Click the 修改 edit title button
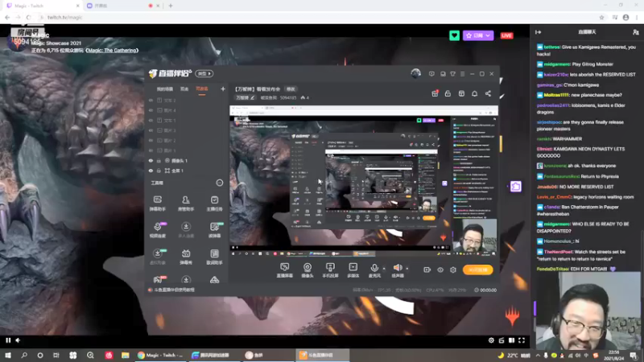The image size is (644, 362). click(291, 89)
